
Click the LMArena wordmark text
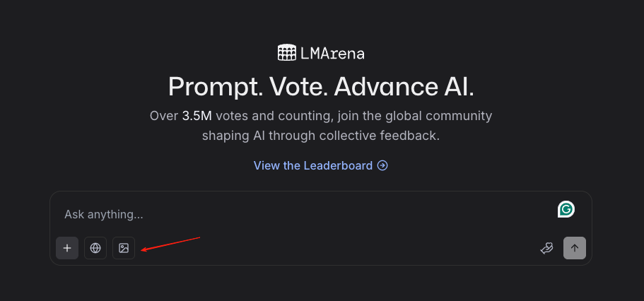332,52
